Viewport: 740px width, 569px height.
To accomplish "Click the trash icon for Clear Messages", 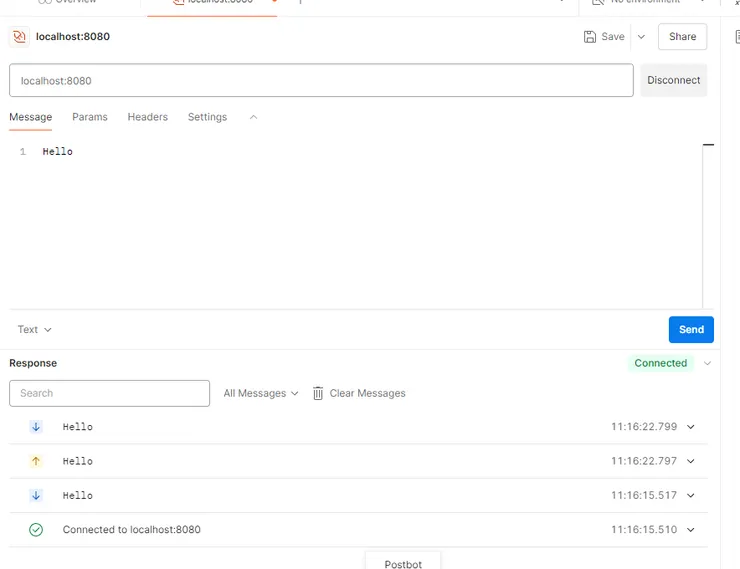I will pos(318,393).
